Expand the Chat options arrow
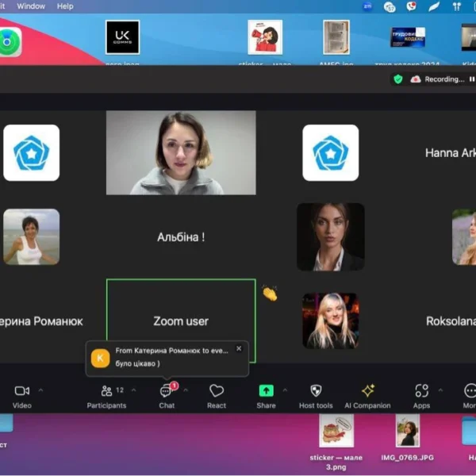476x476 pixels. pos(186,390)
